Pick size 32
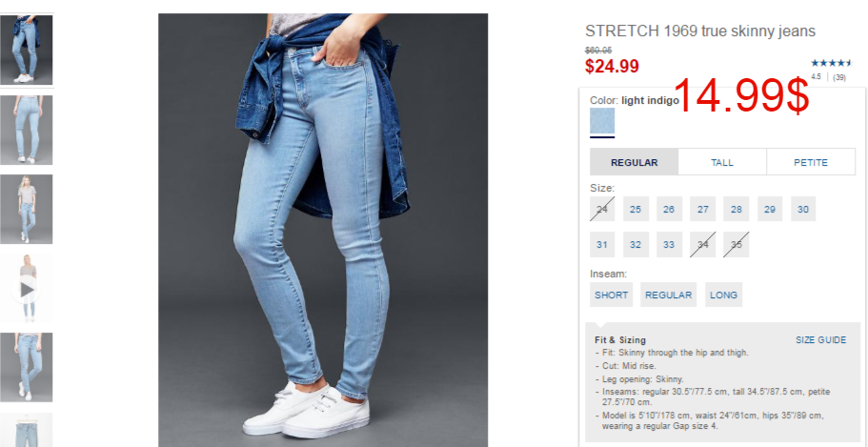 click(636, 244)
